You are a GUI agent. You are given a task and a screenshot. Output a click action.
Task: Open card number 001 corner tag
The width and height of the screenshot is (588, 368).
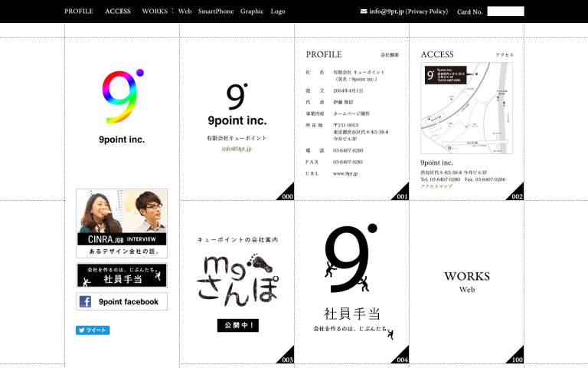click(x=401, y=193)
